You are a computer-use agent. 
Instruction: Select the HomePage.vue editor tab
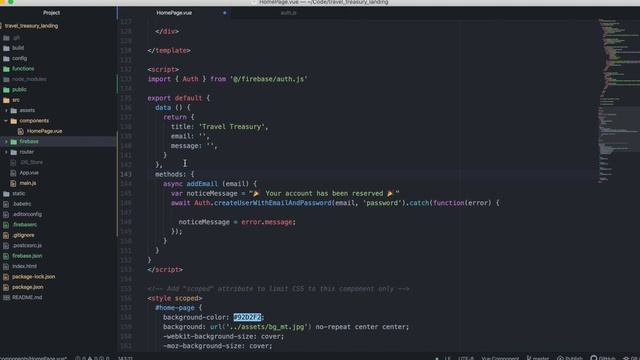pyautogui.click(x=174, y=13)
